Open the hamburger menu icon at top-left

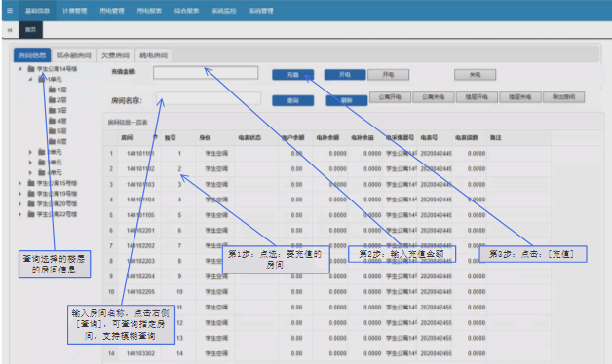10,11
